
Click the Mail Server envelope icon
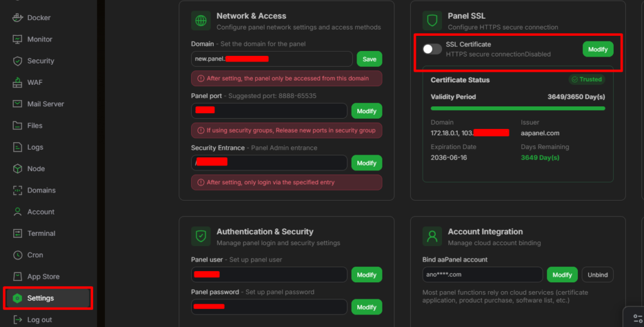[17, 104]
